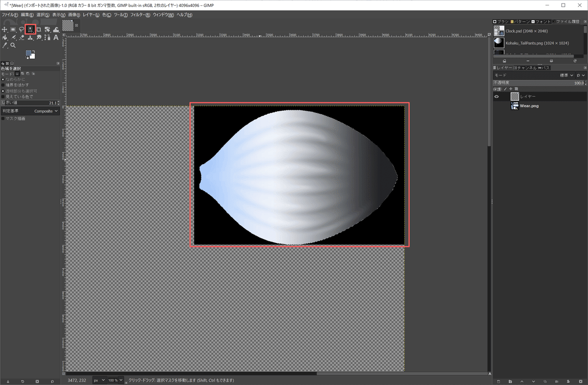Screen dimensions: 588x385
Task: Toggle the なめらかに antialiasing checkbox
Action: tap(3, 79)
